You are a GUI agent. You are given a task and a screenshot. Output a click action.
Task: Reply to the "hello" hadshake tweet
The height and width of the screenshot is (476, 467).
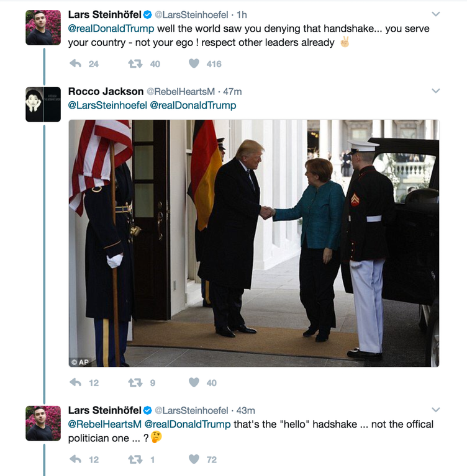click(75, 459)
